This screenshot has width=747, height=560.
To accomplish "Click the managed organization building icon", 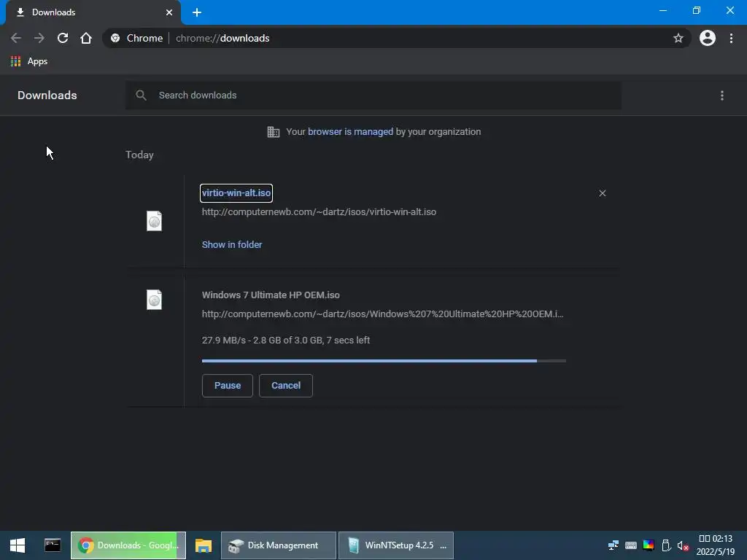I will click(273, 132).
